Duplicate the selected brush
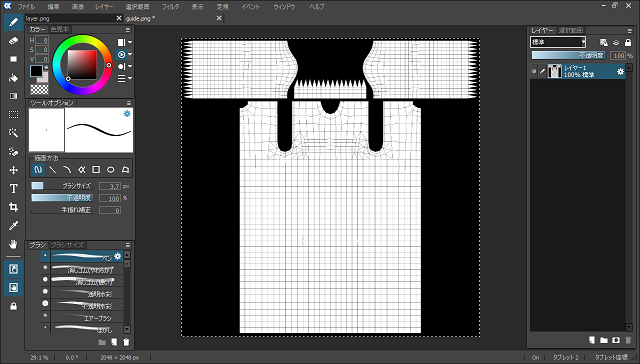640x364 pixels. pos(114,342)
